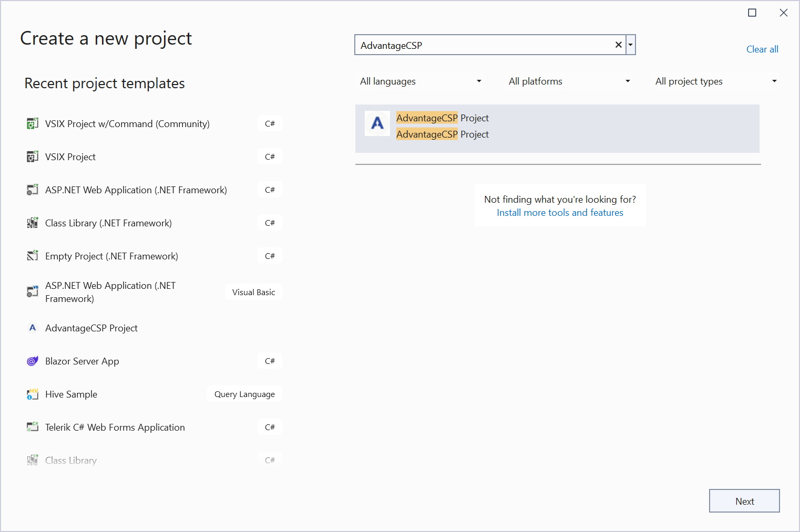
Task: Select Empty Project (.NET Framework) template
Action: point(111,256)
